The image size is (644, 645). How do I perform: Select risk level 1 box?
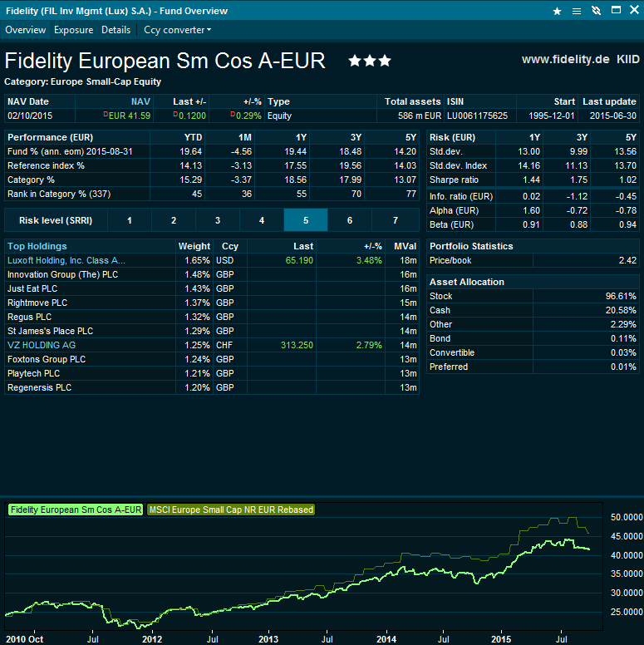[130, 220]
